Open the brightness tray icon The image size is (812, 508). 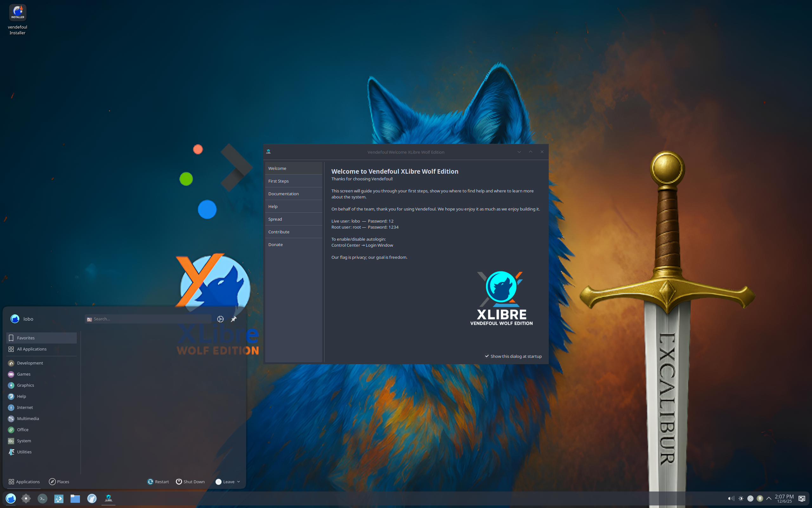(741, 498)
